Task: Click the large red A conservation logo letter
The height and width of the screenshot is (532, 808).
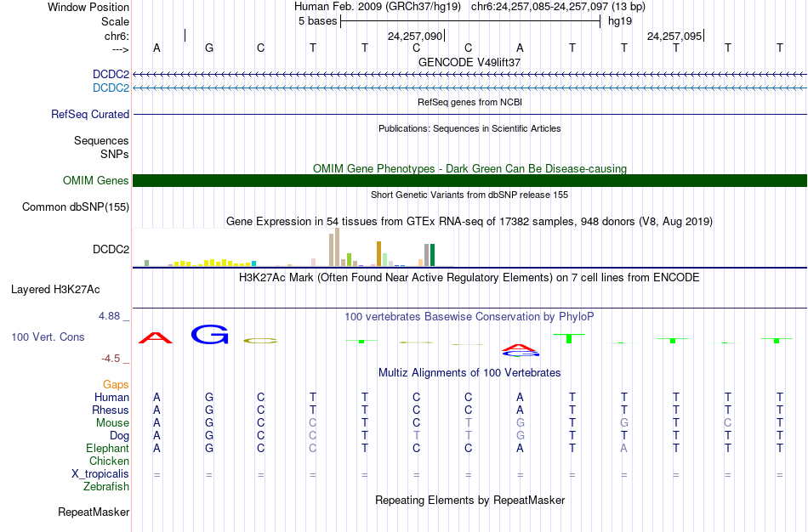Action: pyautogui.click(x=156, y=338)
